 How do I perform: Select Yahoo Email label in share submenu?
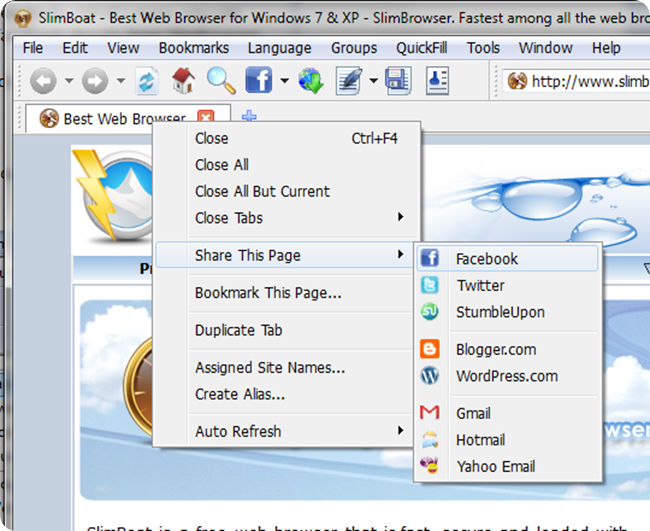[x=496, y=466]
